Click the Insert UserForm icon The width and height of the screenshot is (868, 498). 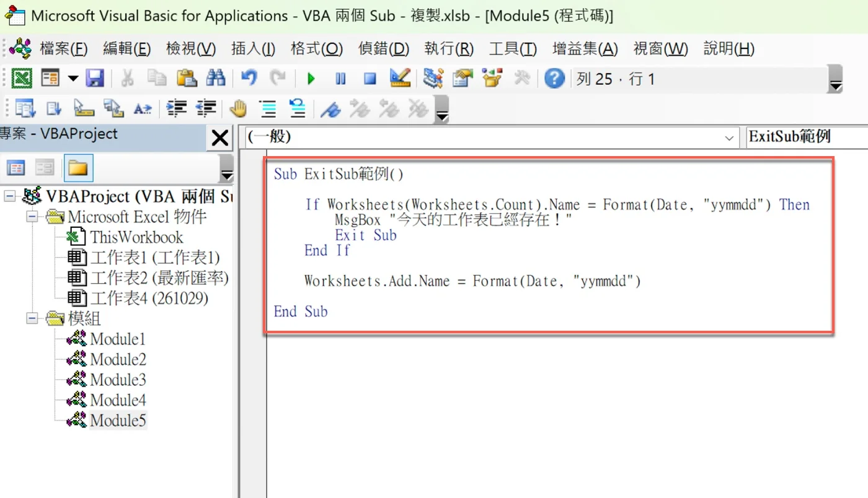tap(50, 79)
